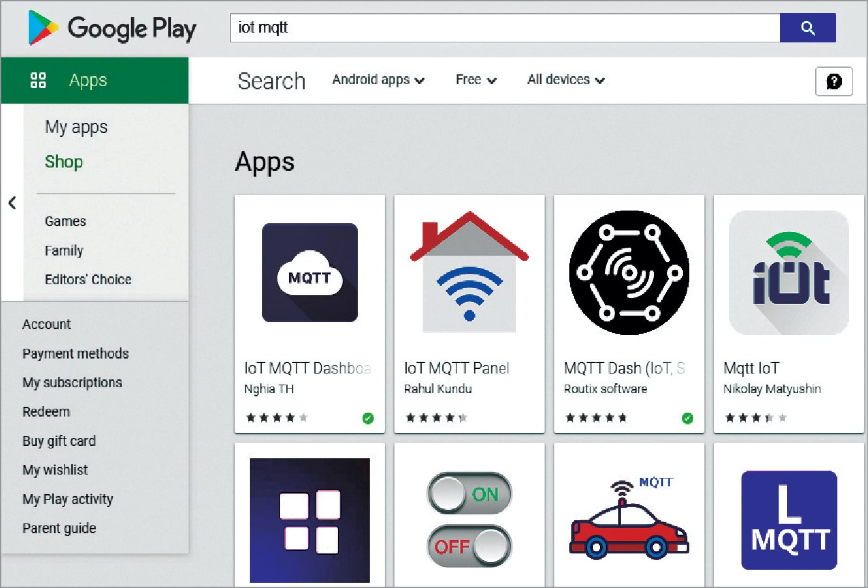This screenshot has width=868, height=588.
Task: Open the red car MQTT app icon
Action: (629, 520)
